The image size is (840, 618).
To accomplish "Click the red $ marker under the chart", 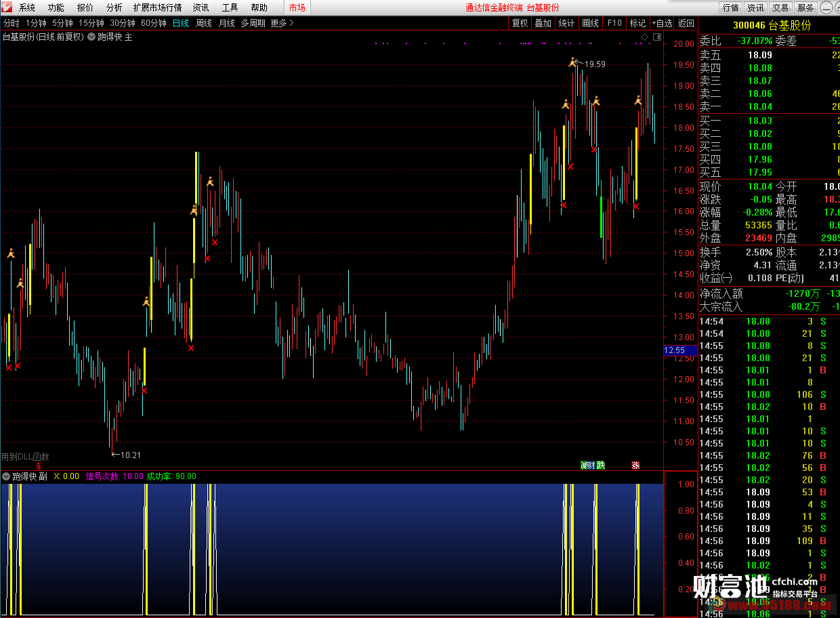I will coord(39,466).
